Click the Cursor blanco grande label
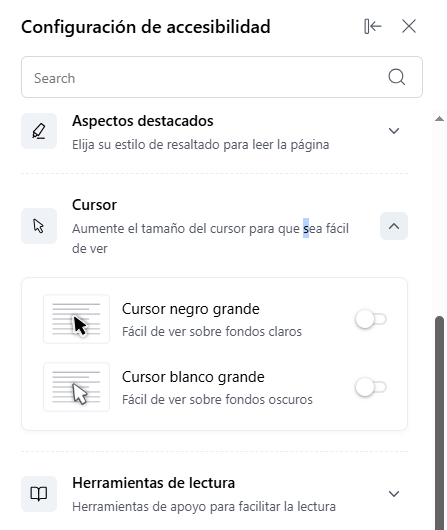Image resolution: width=447 pixels, height=530 pixels. [193, 377]
